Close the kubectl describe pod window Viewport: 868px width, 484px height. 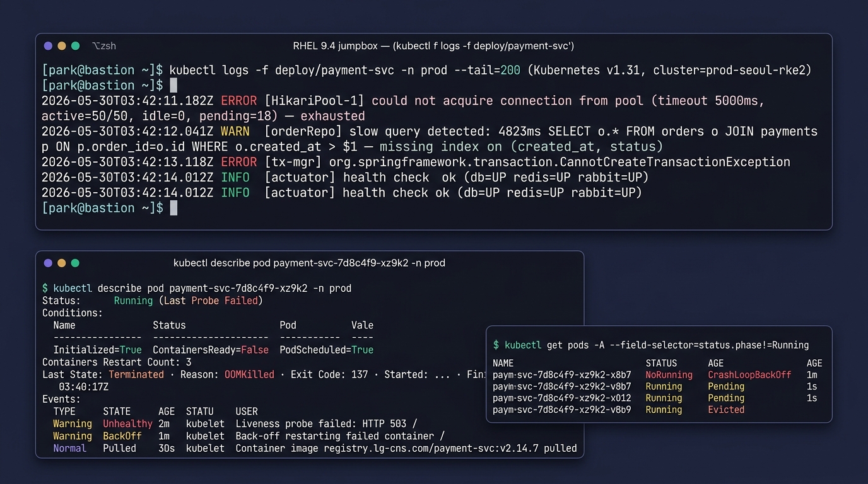[48, 263]
